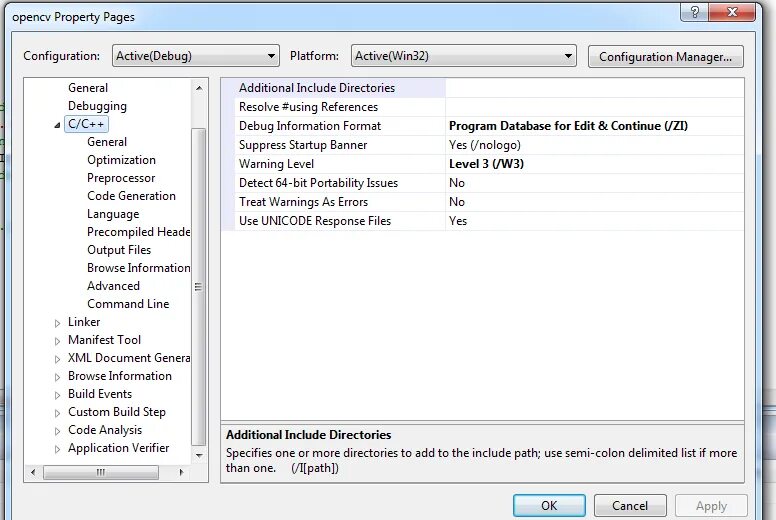The height and width of the screenshot is (520, 776).
Task: Expand the Linker node
Action: 57,323
